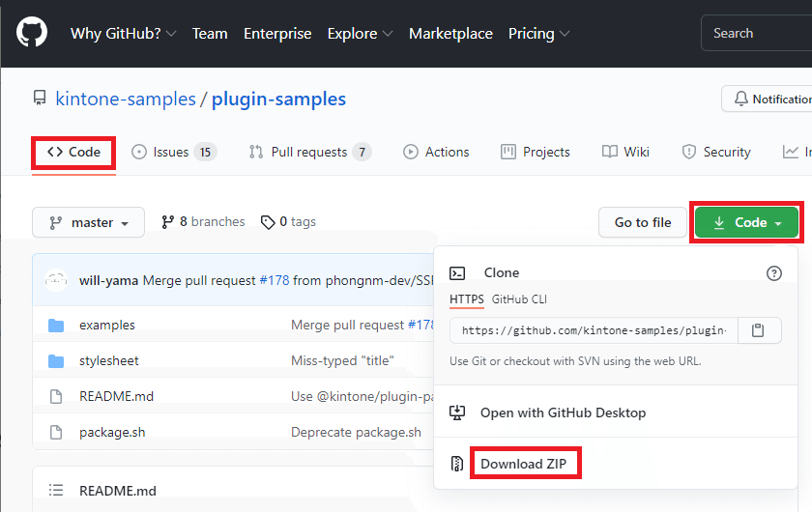This screenshot has width=812, height=512.
Task: Click the Clone help question mark icon
Action: pyautogui.click(x=773, y=273)
